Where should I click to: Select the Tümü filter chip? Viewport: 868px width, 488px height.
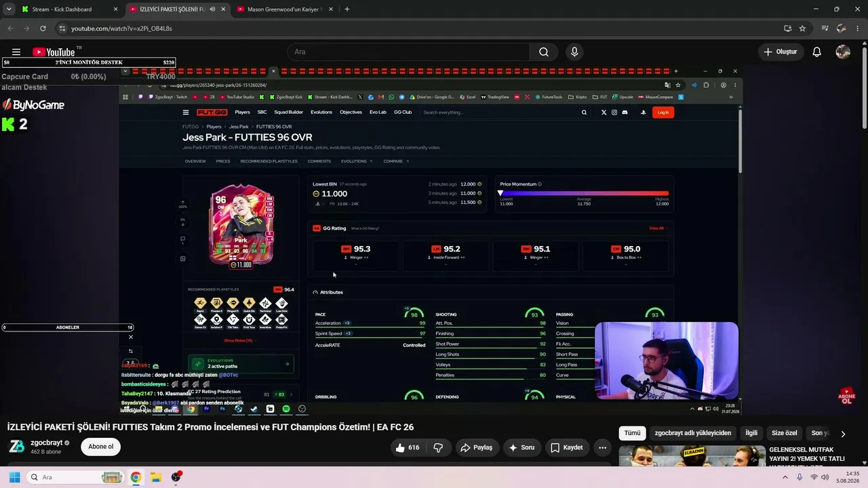(x=632, y=433)
